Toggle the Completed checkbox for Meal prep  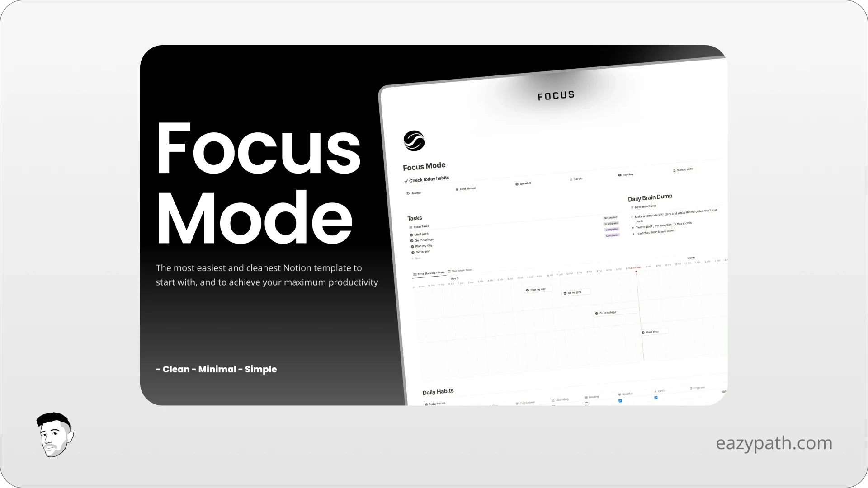point(411,234)
